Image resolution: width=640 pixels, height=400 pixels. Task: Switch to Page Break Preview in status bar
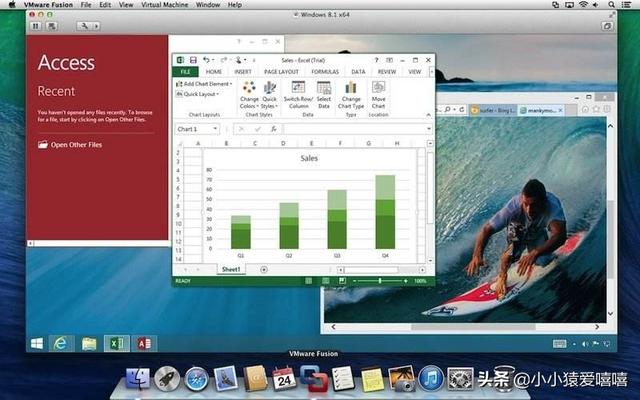click(x=342, y=281)
